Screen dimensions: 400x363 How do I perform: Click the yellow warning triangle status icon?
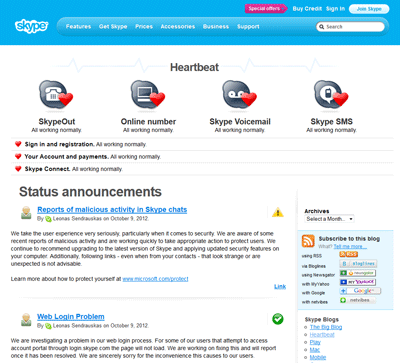277,212
